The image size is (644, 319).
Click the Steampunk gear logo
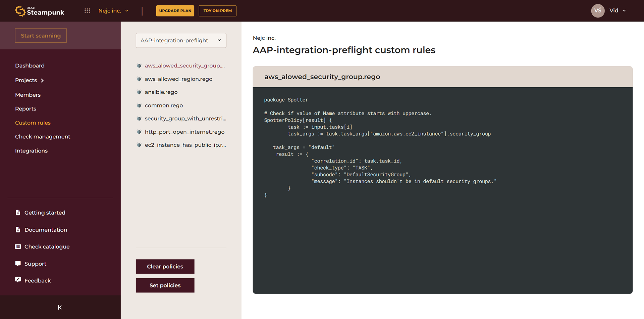click(x=20, y=11)
